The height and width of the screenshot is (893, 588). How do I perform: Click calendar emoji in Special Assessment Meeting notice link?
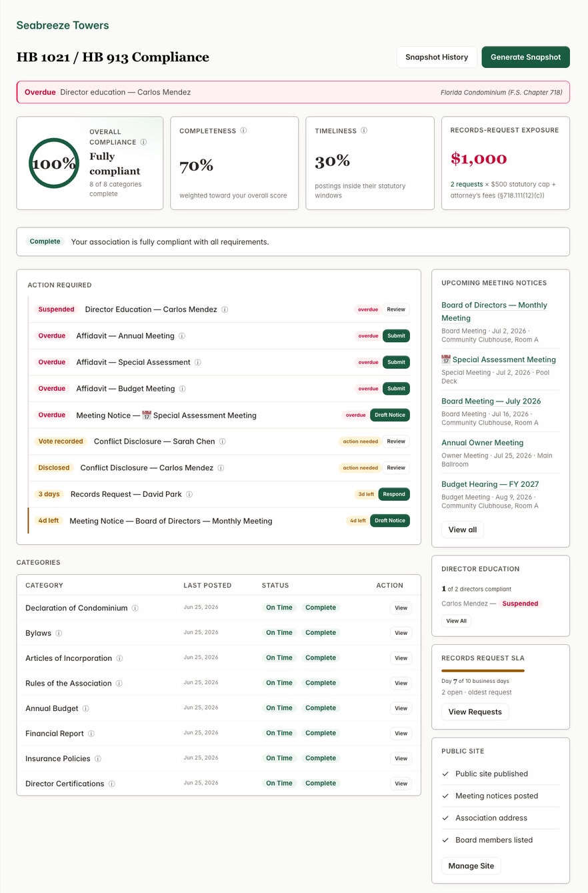click(446, 359)
